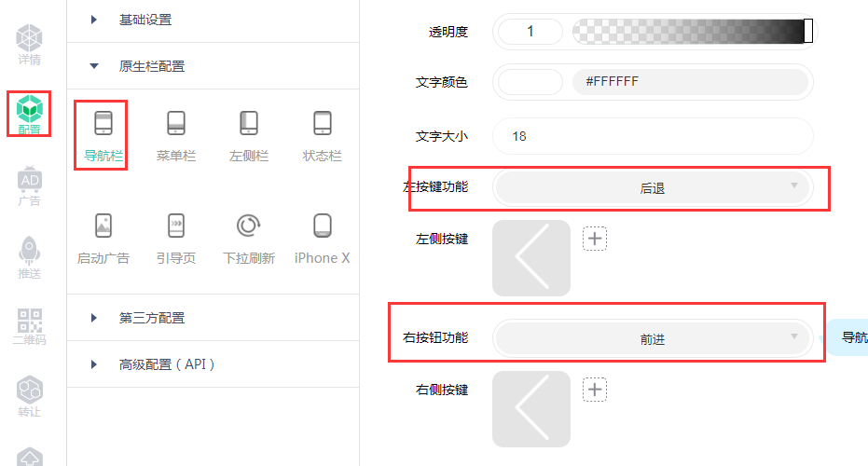Select the 菜单栏 menu bar icon

176,135
